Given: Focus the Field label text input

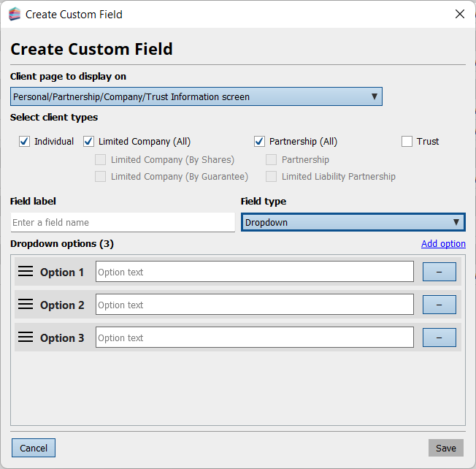Looking at the screenshot, I should click(x=123, y=222).
